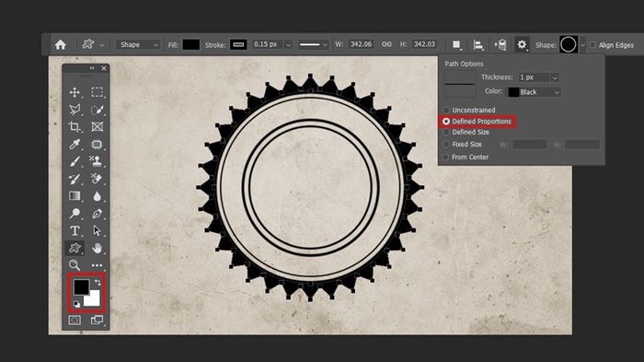Click the foreground black color swatch
644x362 pixels.
coord(81,286)
